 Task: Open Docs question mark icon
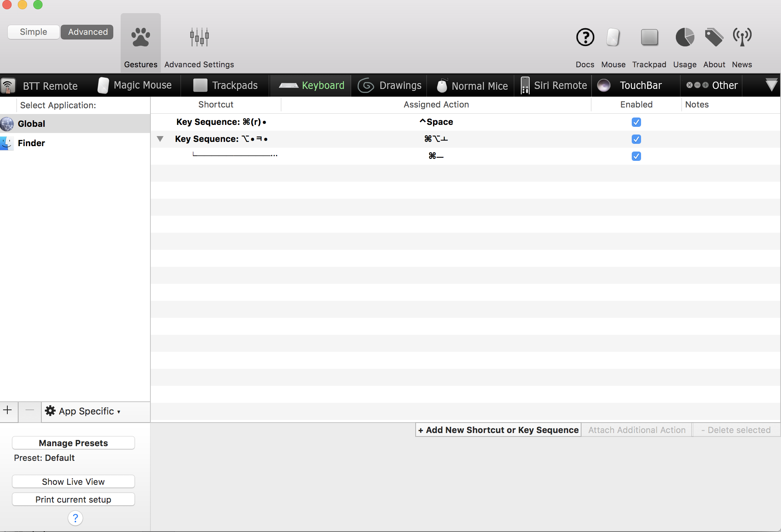[x=585, y=38]
